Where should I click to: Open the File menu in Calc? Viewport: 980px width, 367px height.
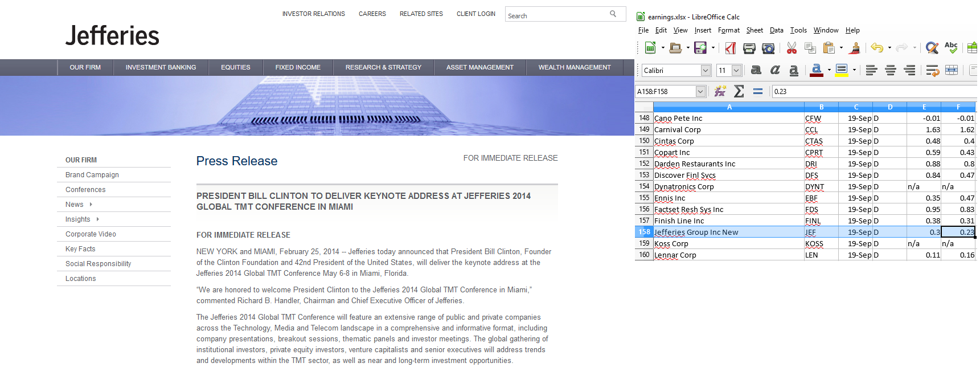coord(643,30)
